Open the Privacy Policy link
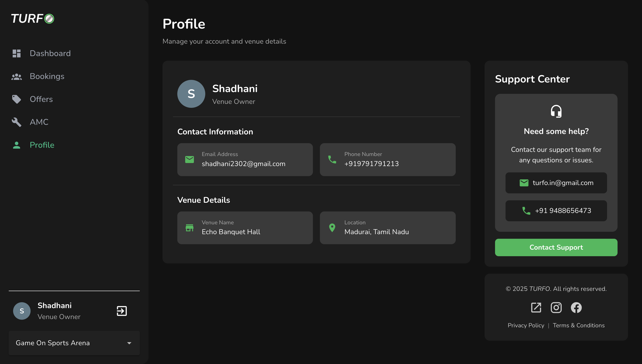The width and height of the screenshot is (642, 364). [526, 325]
